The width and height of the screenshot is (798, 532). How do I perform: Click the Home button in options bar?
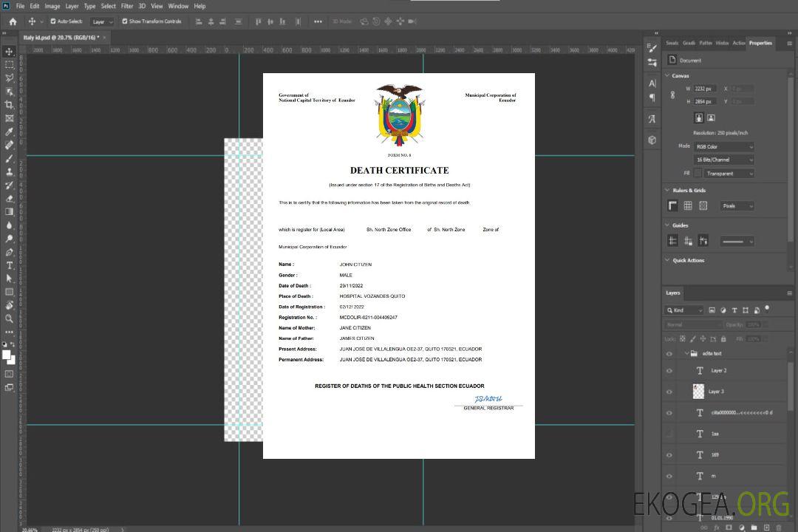[13, 21]
